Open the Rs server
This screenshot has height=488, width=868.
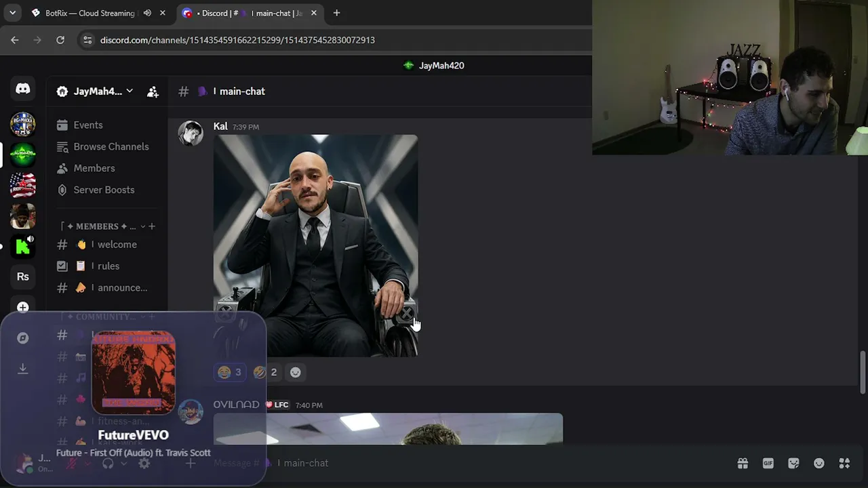[23, 277]
